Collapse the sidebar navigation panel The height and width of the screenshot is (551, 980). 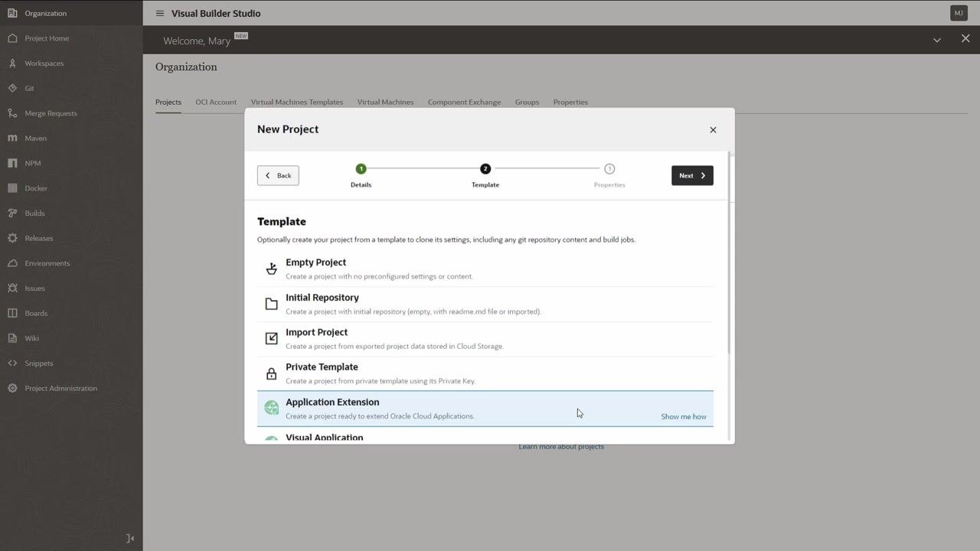[x=130, y=539]
